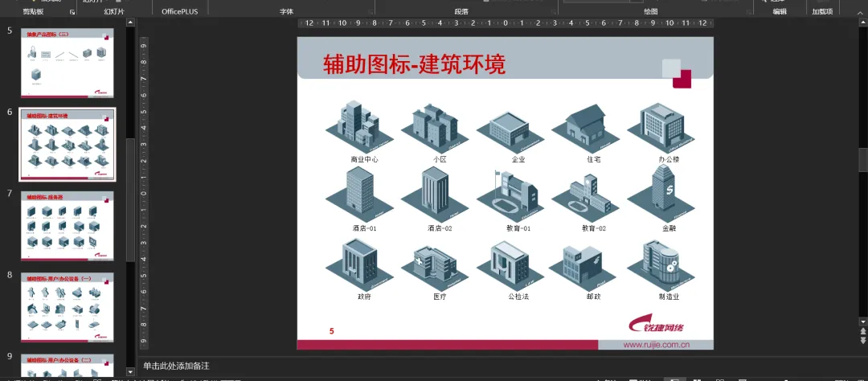Click the thumbnail panel scrollbar thumb

131,199
